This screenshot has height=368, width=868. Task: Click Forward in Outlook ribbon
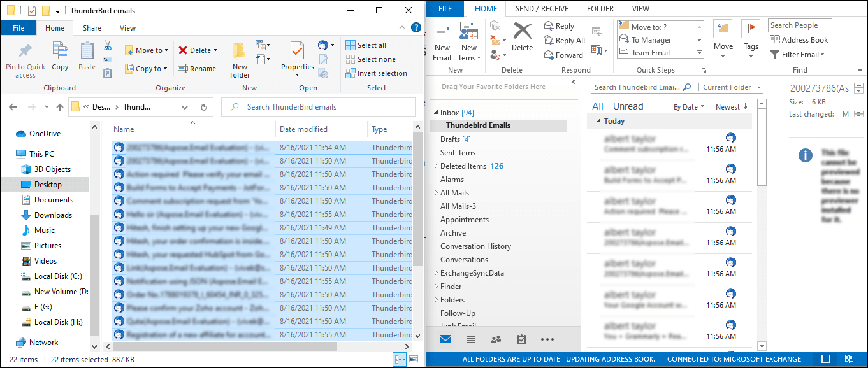(563, 55)
